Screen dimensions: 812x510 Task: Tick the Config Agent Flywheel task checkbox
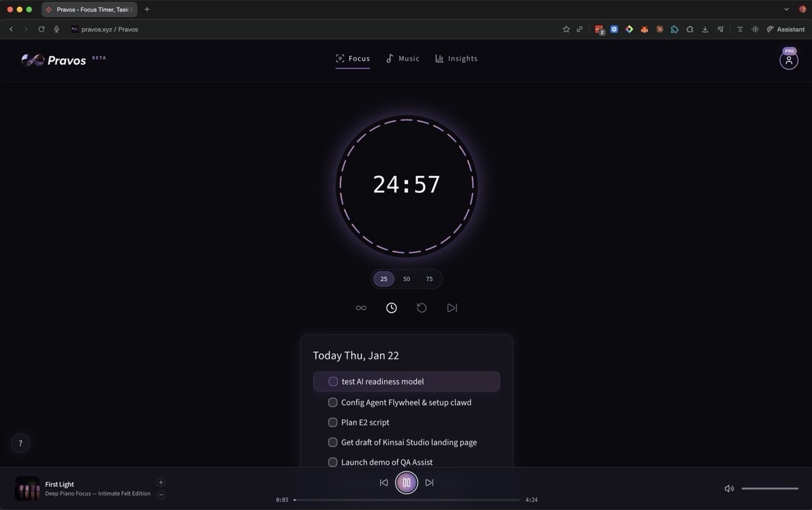point(332,402)
